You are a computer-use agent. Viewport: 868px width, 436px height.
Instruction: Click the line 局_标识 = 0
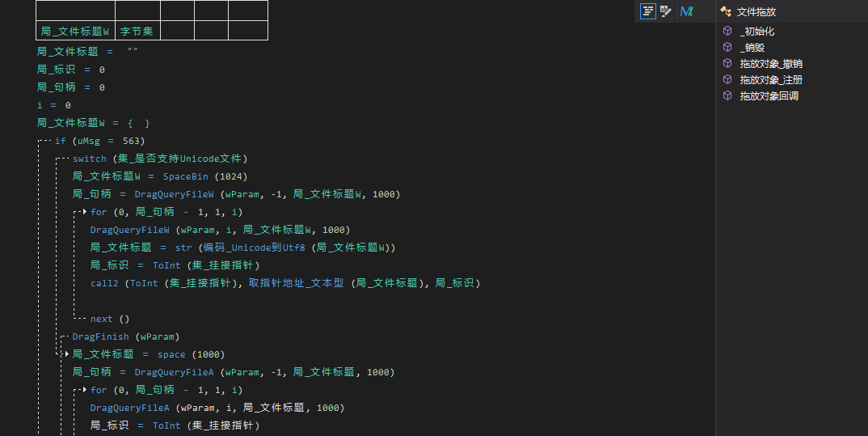click(71, 70)
